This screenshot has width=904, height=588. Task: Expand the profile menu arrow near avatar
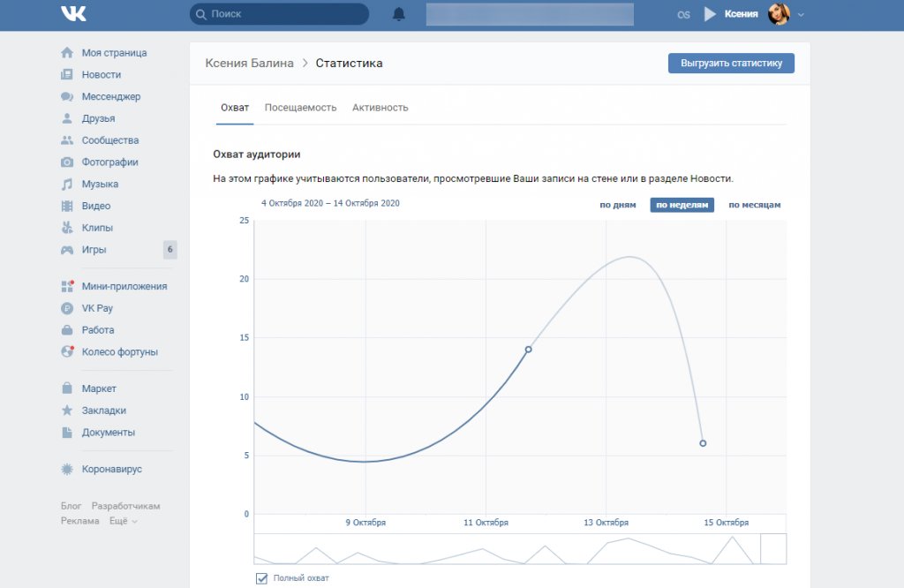point(801,15)
